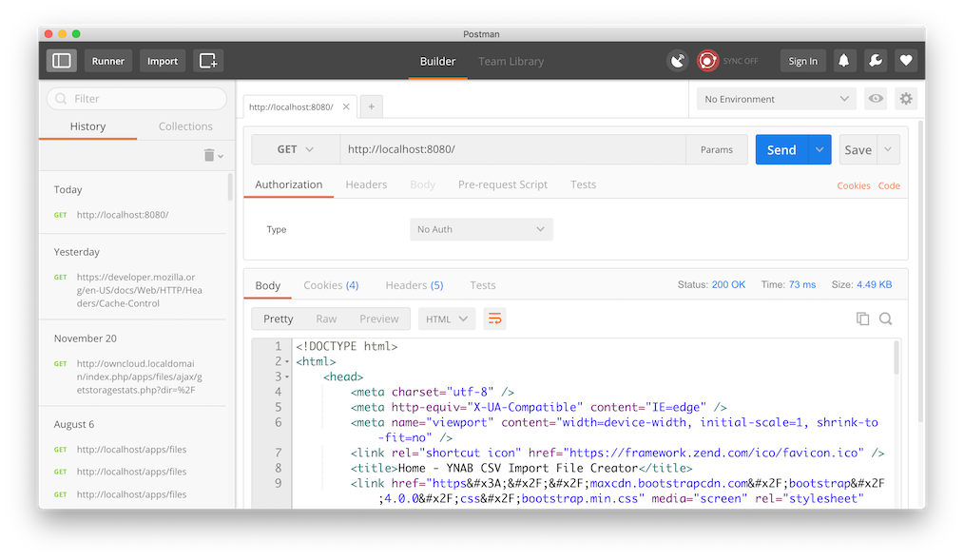Open the wrench settings menu
964x560 pixels.
875,61
